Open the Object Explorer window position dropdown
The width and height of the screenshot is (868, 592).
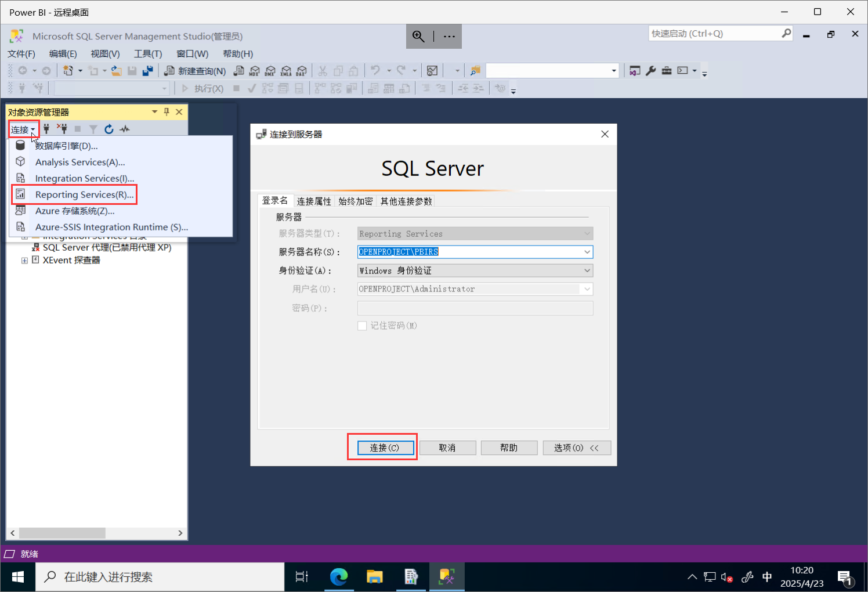(154, 111)
